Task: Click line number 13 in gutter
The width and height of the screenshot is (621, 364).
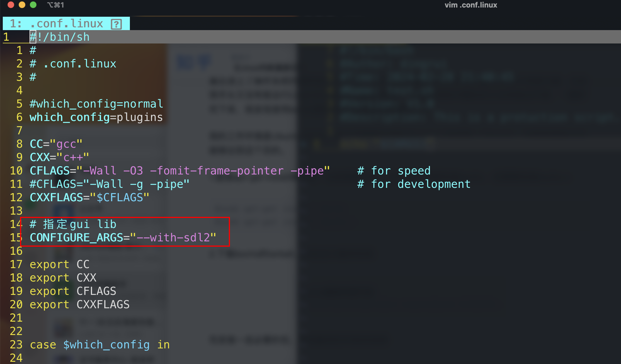Action: [x=16, y=211]
